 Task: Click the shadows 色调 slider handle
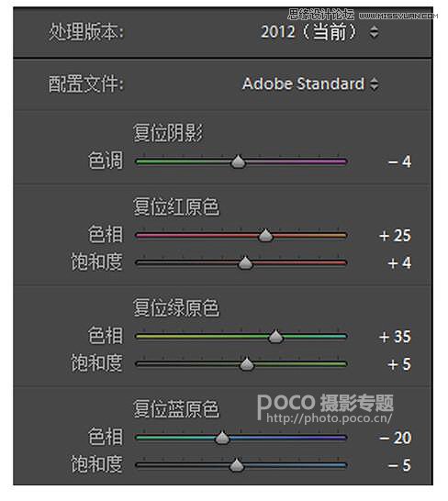pyautogui.click(x=238, y=161)
